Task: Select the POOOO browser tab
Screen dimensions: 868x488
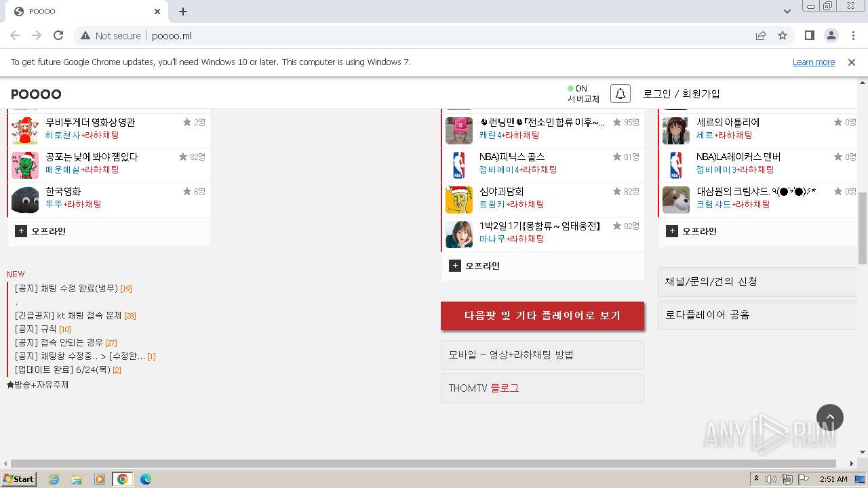Action: 87,12
